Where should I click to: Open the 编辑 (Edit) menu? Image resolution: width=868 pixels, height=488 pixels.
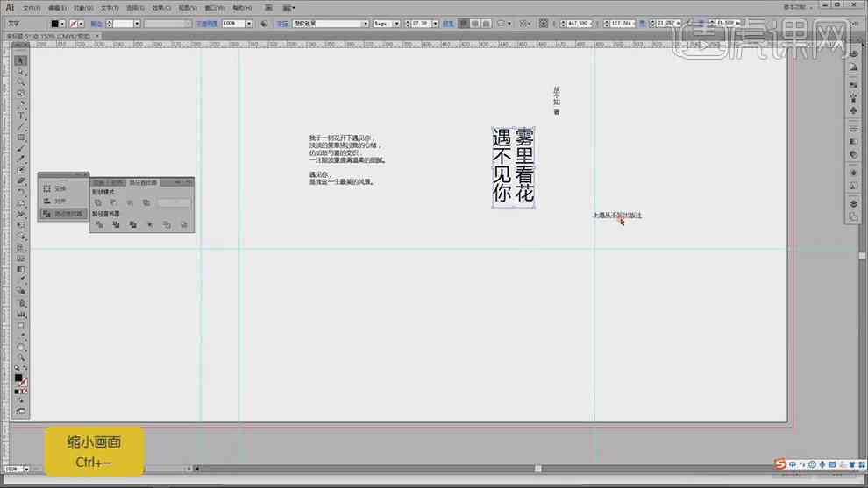coord(57,8)
